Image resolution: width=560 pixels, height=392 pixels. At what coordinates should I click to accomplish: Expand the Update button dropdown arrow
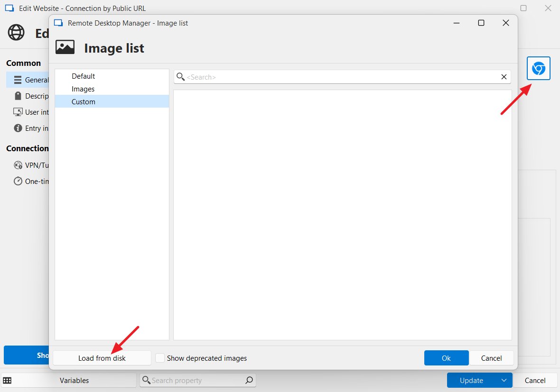click(x=504, y=380)
